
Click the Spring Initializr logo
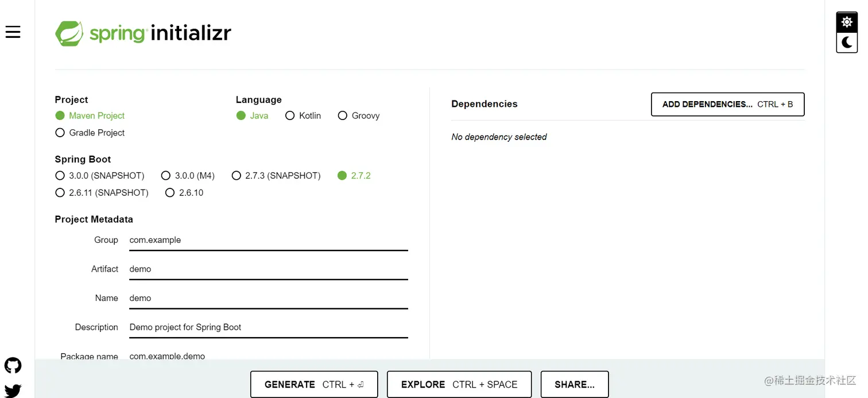click(x=144, y=33)
